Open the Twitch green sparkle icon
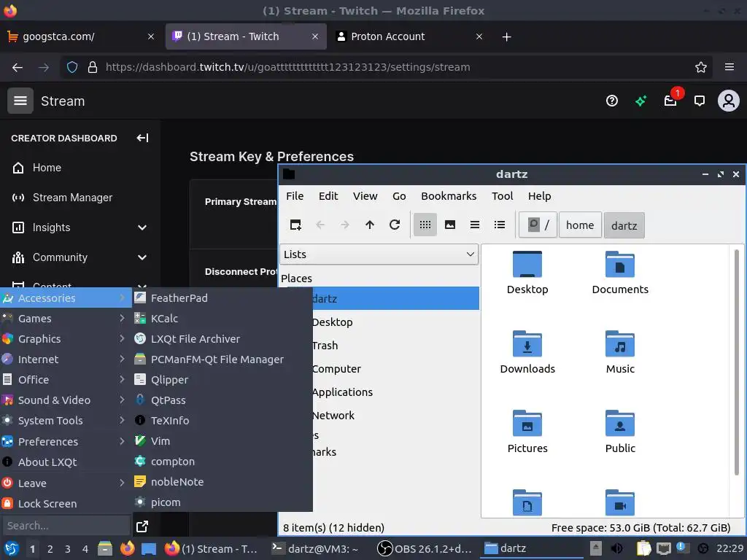The image size is (747, 560). (x=640, y=101)
